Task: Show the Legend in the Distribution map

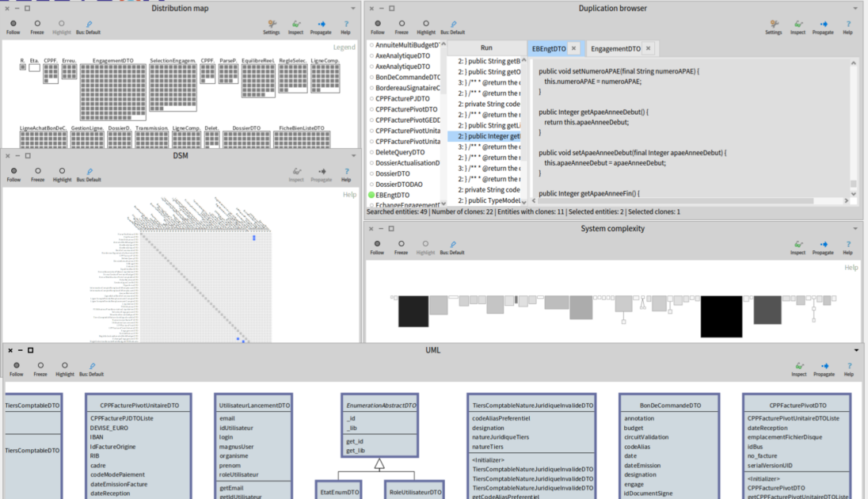Action: click(x=344, y=47)
